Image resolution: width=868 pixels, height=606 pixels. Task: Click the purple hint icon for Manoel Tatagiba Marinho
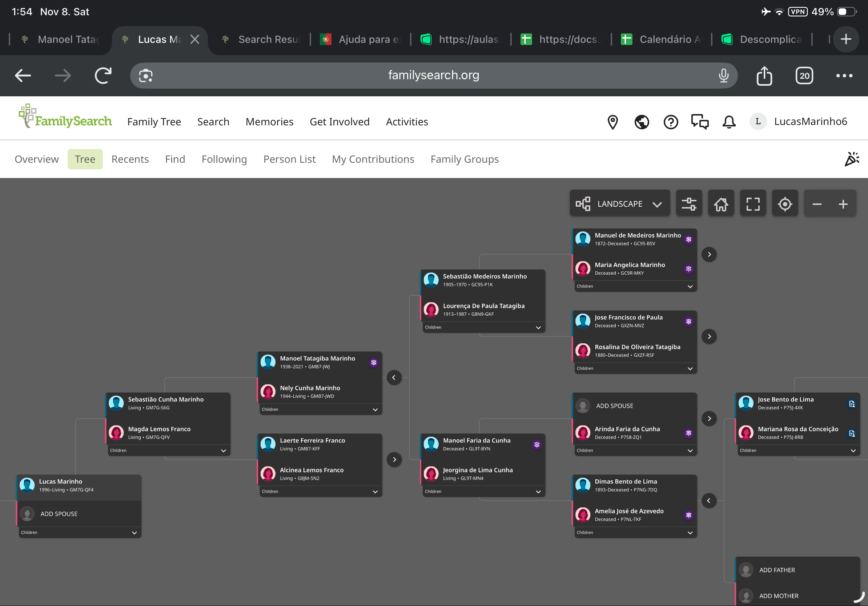(x=374, y=362)
